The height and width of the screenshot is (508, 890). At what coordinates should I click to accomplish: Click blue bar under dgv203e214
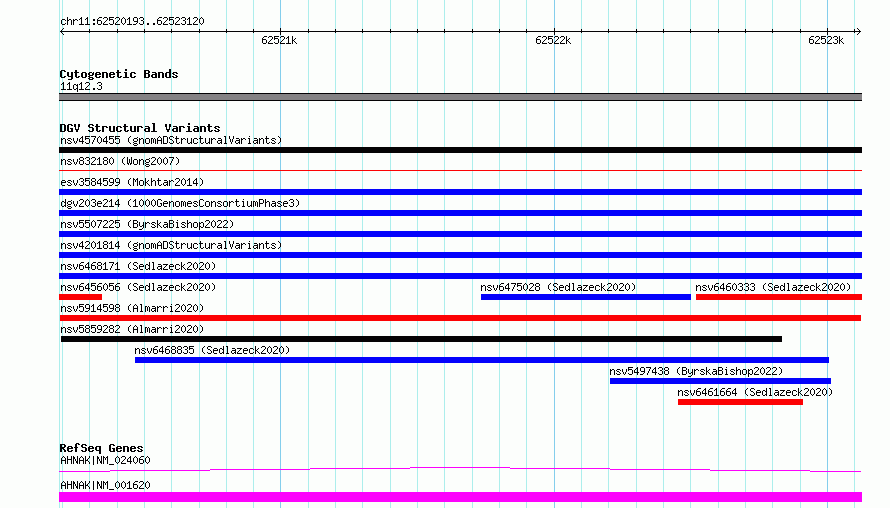tap(460, 213)
